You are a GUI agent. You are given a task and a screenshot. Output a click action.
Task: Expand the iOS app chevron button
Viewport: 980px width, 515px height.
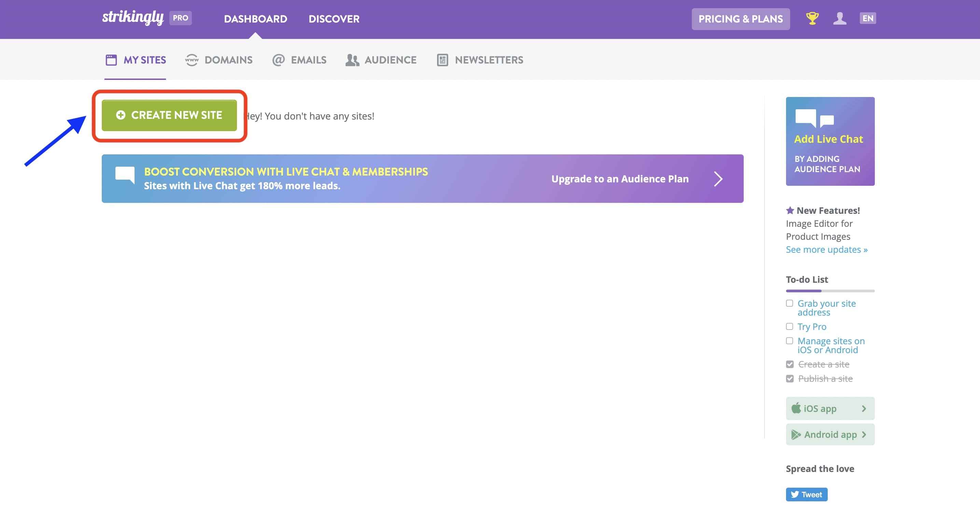point(864,408)
